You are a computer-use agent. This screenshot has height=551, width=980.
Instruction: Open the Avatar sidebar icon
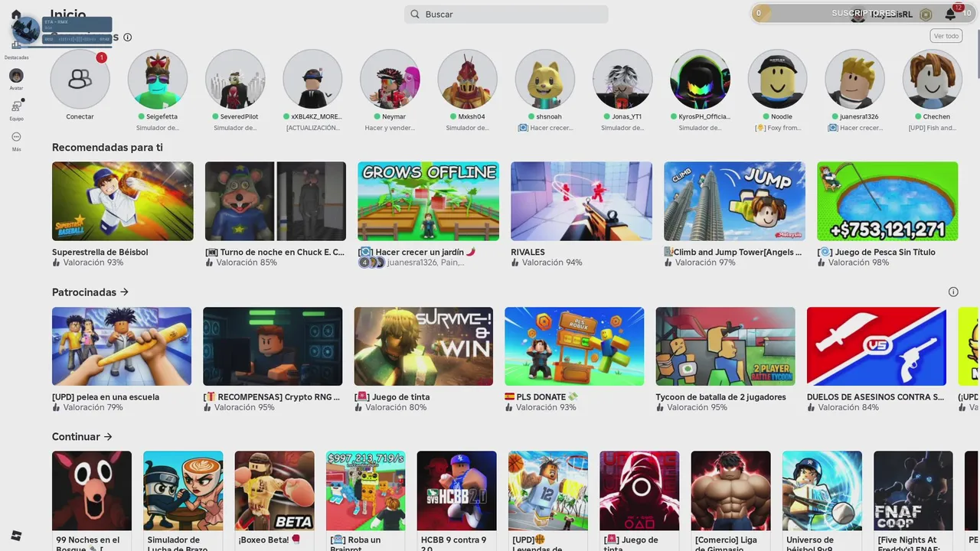tap(16, 76)
